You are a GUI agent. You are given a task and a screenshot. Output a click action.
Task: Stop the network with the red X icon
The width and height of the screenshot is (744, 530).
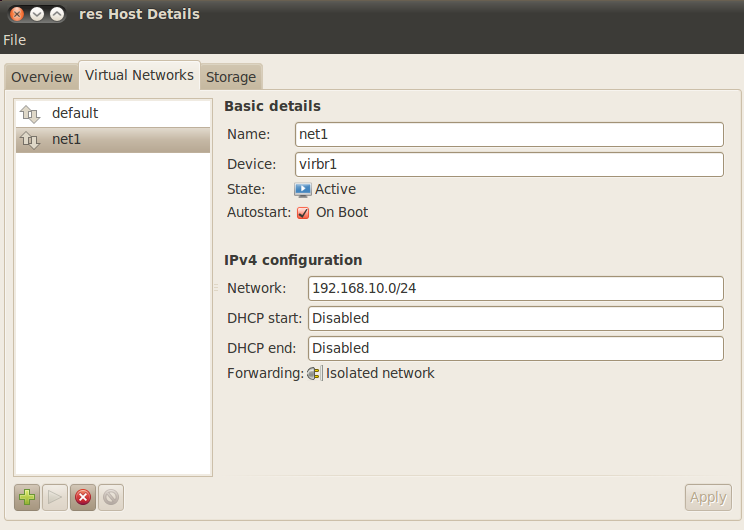point(83,497)
